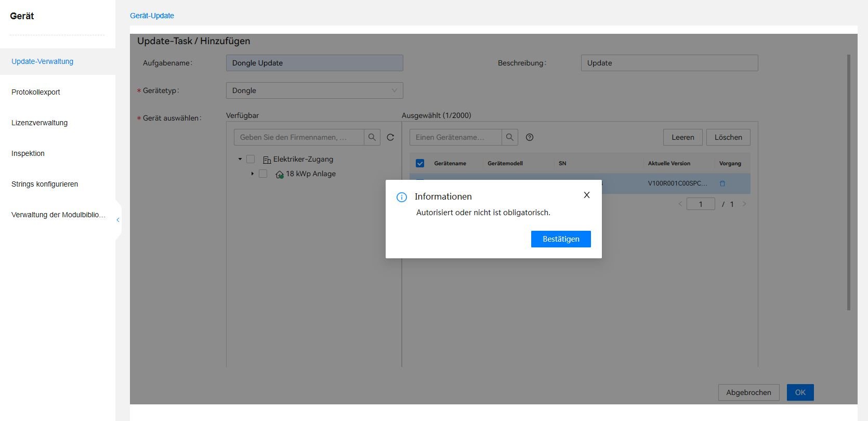This screenshot has width=868, height=421.
Task: Open the Gerätetyp Dongle dropdown
Action: [314, 90]
